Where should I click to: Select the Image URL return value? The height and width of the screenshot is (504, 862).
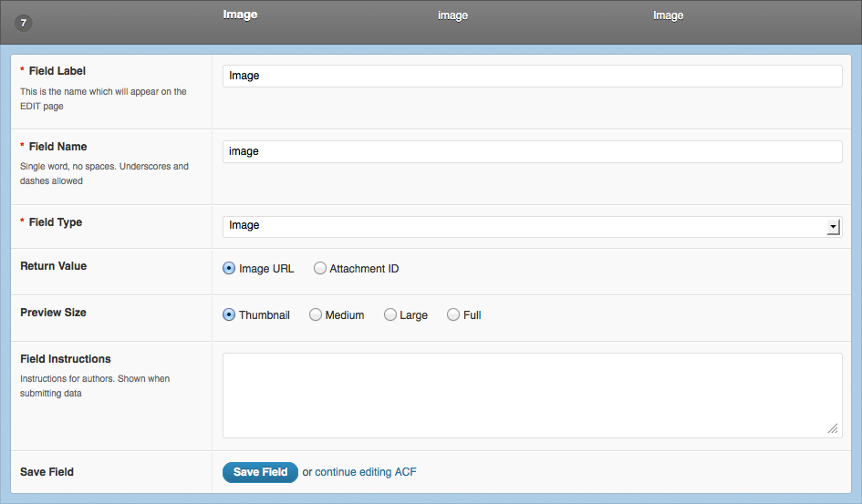pos(229,269)
